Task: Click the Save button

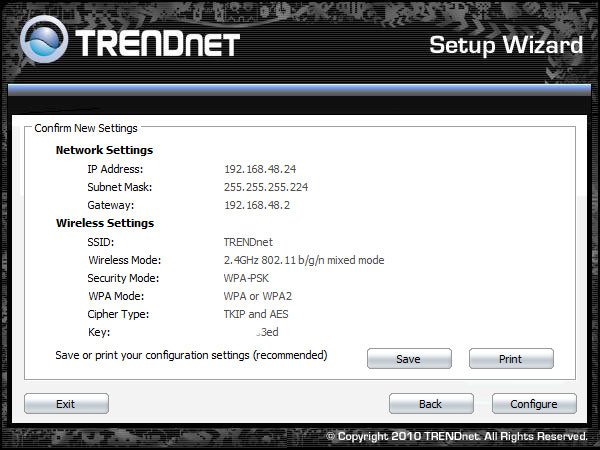Action: click(x=408, y=358)
